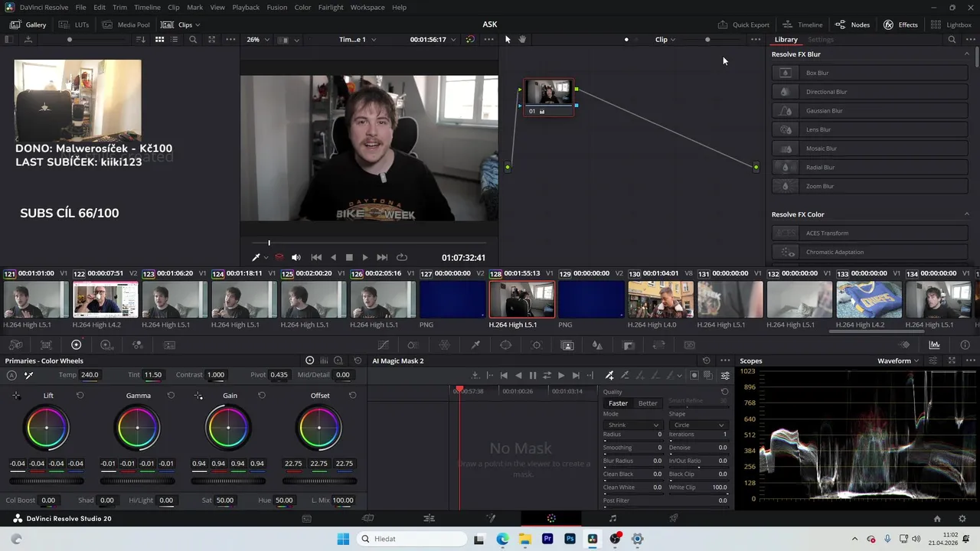Select the ACES Transform effect
Screen dimensions: 980x551
(x=870, y=233)
